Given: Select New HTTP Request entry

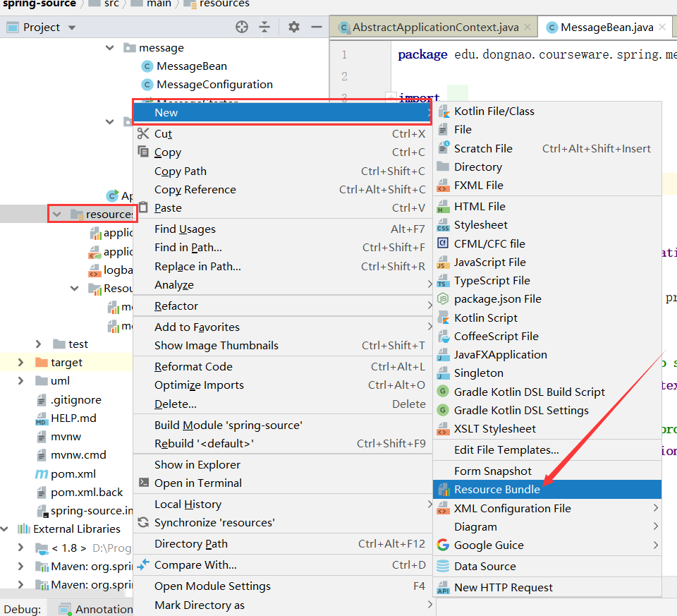Looking at the screenshot, I should [x=547, y=588].
